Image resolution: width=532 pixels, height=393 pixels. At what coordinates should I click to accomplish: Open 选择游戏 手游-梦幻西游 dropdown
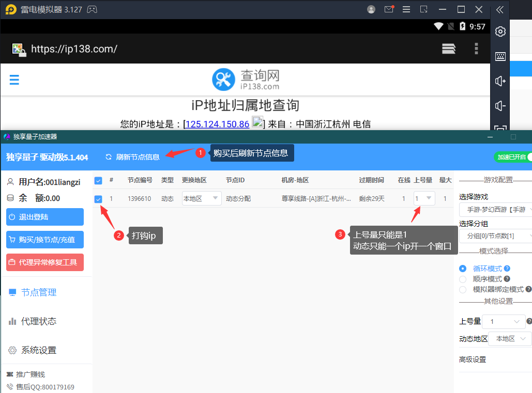pyautogui.click(x=495, y=210)
